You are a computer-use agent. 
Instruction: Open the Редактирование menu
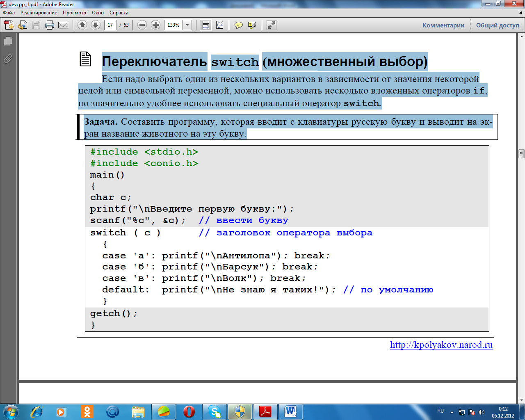tap(39, 13)
